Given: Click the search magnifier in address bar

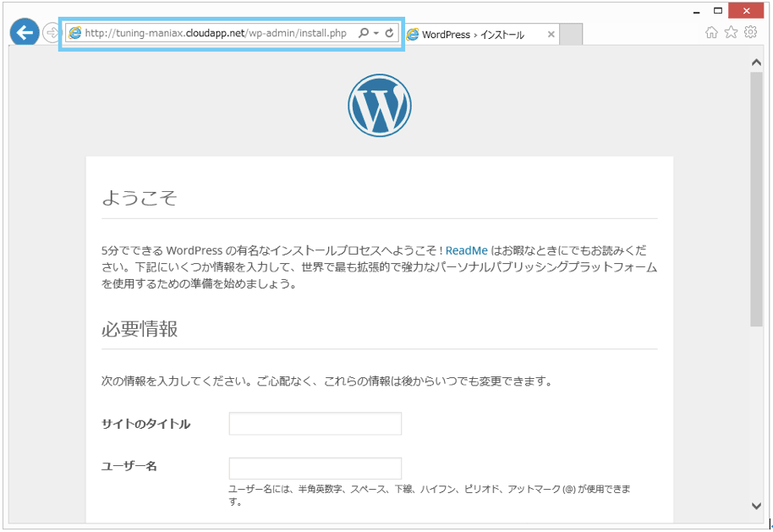Looking at the screenshot, I should coord(364,33).
